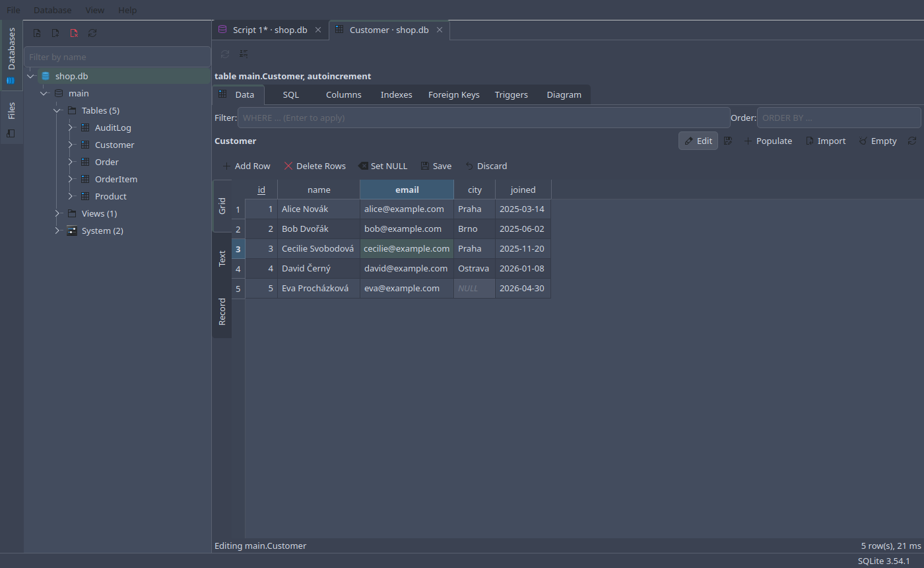This screenshot has height=568, width=924.
Task: Select the cell david@example.com
Action: [407, 268]
